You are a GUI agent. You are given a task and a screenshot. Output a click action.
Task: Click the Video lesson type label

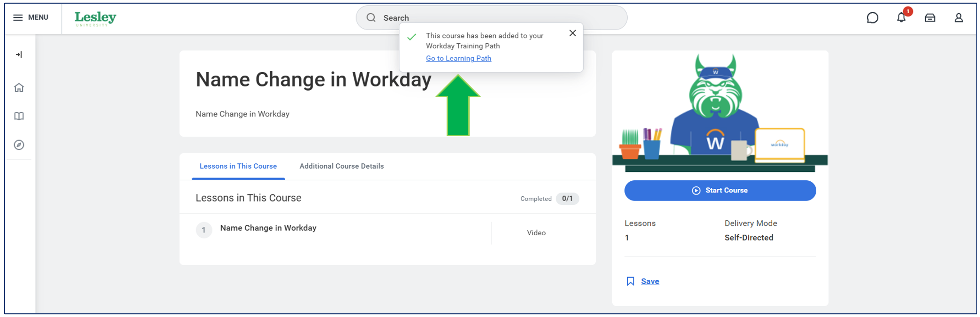[536, 233]
